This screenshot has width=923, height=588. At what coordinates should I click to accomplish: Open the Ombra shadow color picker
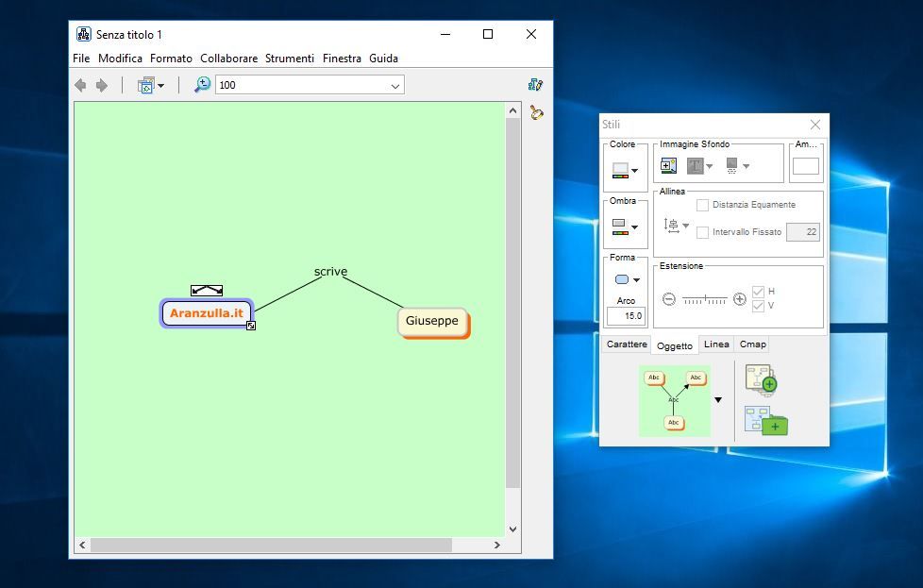pyautogui.click(x=620, y=227)
